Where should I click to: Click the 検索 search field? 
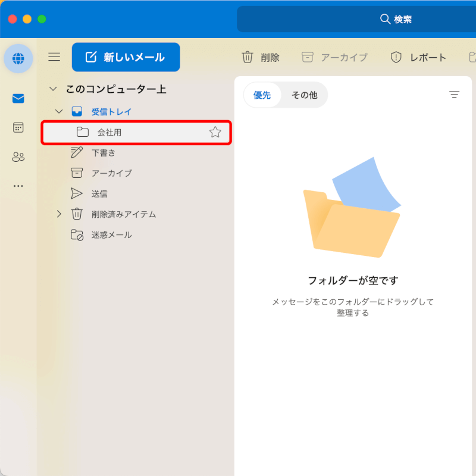coord(357,19)
